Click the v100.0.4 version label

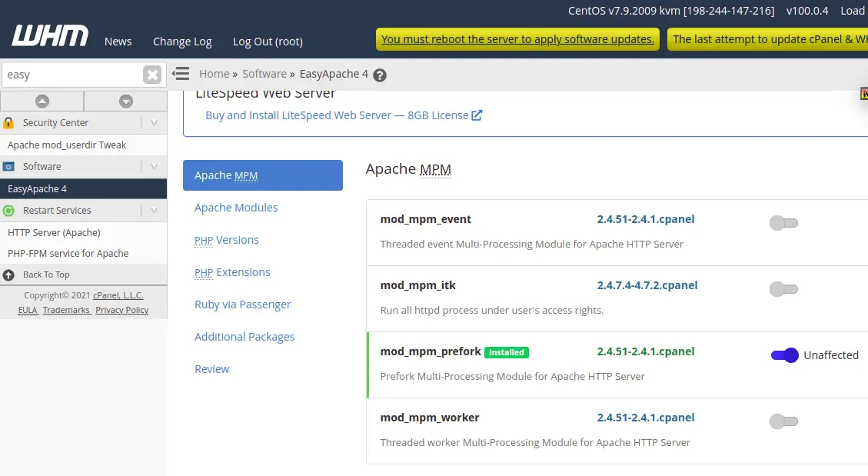[807, 11]
